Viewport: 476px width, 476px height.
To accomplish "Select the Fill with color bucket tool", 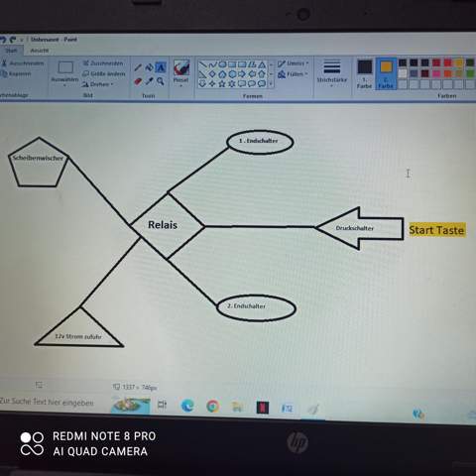I will (x=150, y=67).
